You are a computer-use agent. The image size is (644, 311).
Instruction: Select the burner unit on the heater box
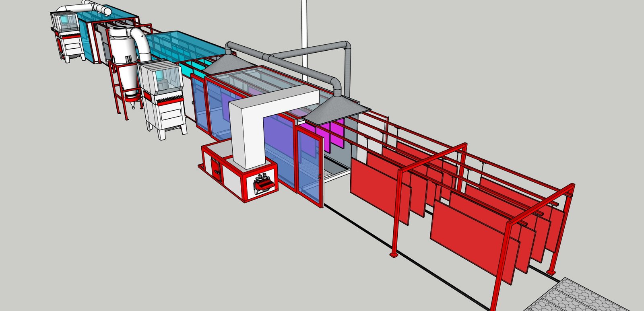[x=264, y=182]
